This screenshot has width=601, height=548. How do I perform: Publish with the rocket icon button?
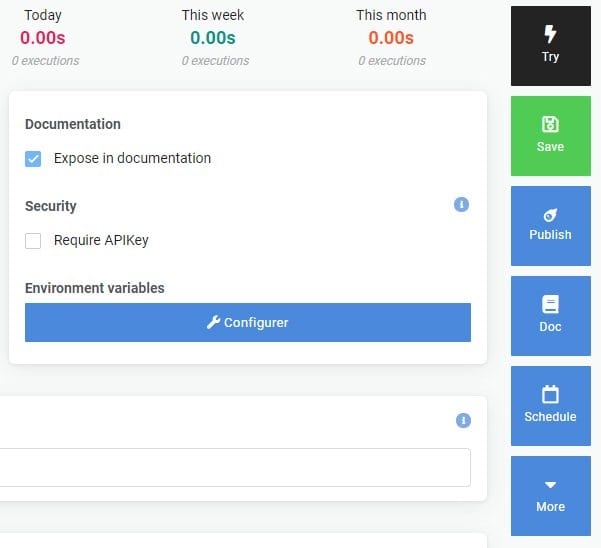(550, 225)
